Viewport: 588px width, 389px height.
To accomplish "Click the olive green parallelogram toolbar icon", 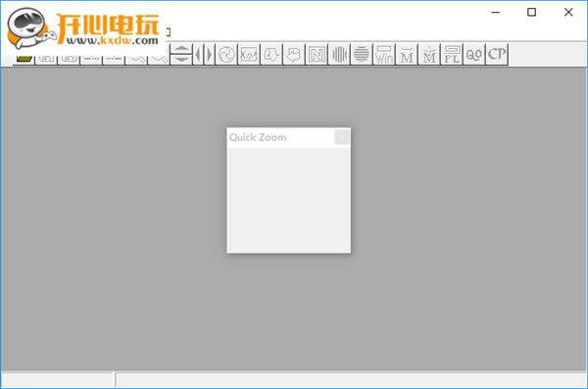I will tap(24, 59).
